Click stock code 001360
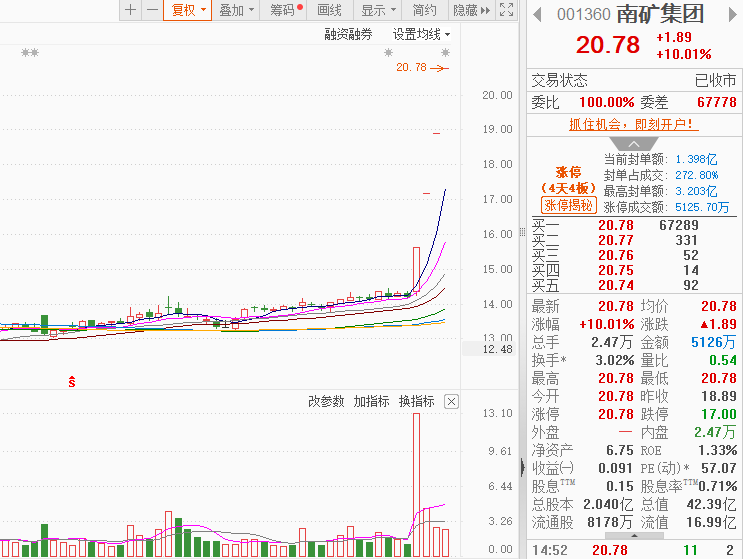This screenshot has height=559, width=743. click(583, 15)
